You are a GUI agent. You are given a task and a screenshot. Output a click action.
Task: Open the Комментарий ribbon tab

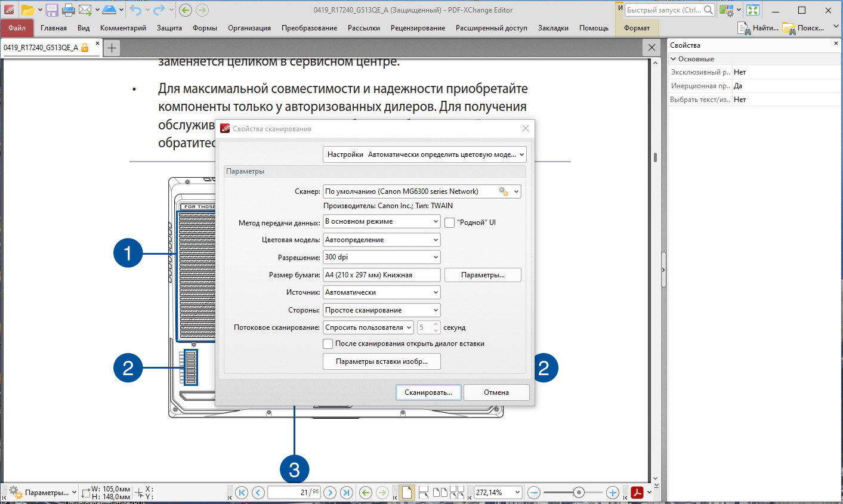[x=123, y=28]
